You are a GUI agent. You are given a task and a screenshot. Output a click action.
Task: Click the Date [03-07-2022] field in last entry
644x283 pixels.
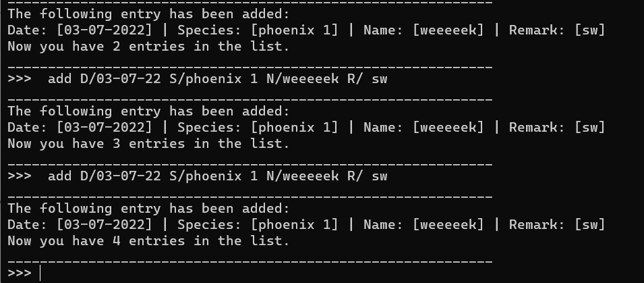click(80, 225)
